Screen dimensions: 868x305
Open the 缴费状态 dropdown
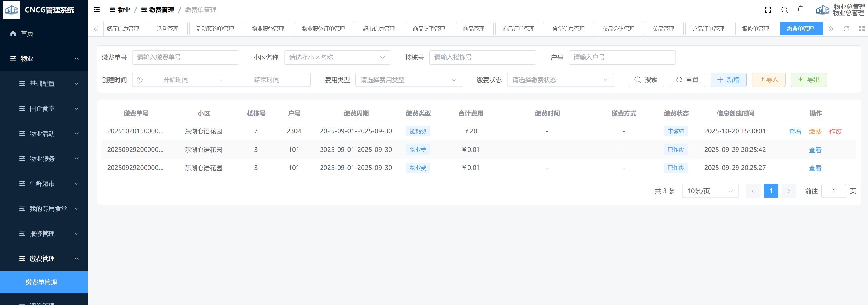pyautogui.click(x=560, y=80)
